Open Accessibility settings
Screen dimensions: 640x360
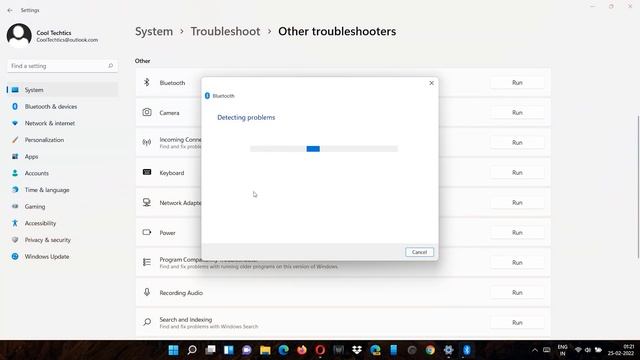62,223
